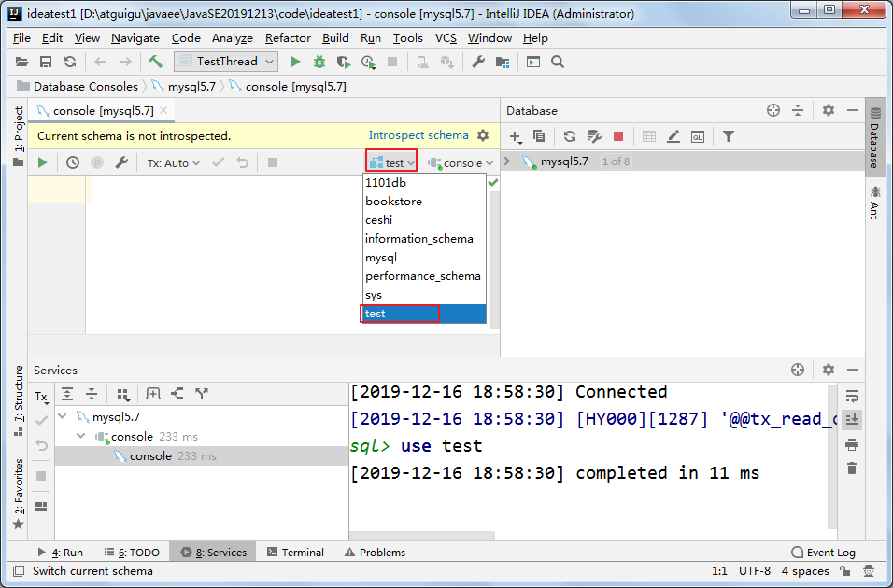Click the red Disconnect stop icon
The height and width of the screenshot is (588, 893).
pos(618,136)
